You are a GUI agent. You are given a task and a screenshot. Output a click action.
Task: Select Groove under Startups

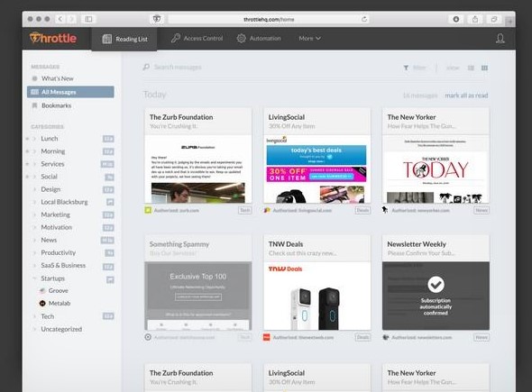[x=58, y=290]
